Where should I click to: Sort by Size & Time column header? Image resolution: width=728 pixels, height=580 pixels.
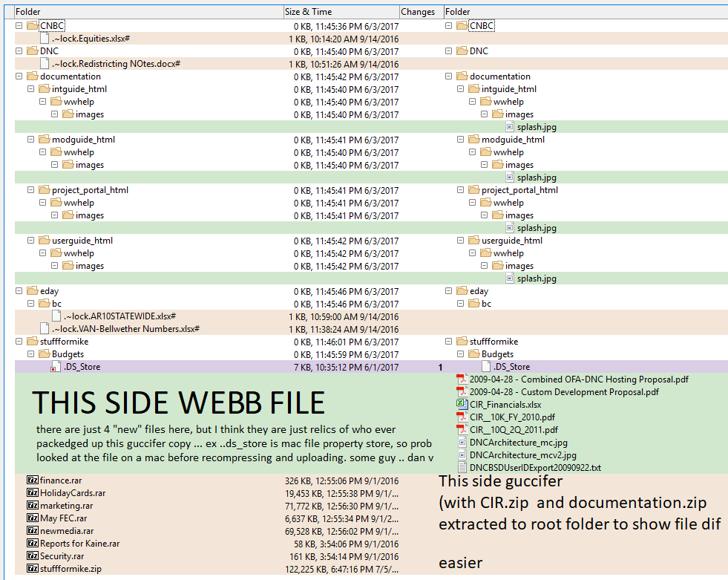(x=341, y=12)
